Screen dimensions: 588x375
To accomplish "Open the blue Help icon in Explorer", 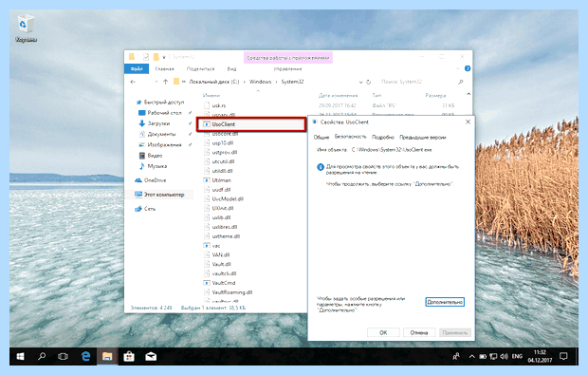I will (x=468, y=68).
